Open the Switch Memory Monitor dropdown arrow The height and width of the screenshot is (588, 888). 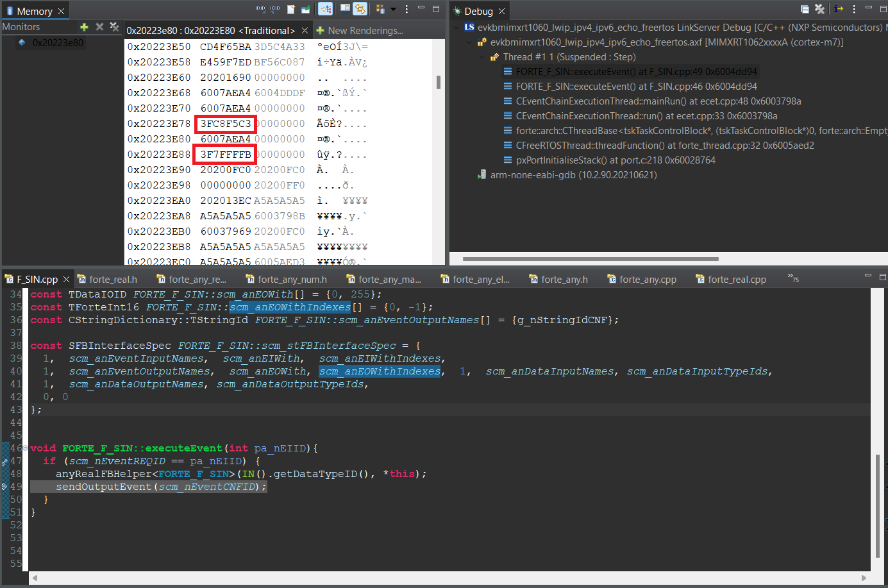pyautogui.click(x=393, y=9)
